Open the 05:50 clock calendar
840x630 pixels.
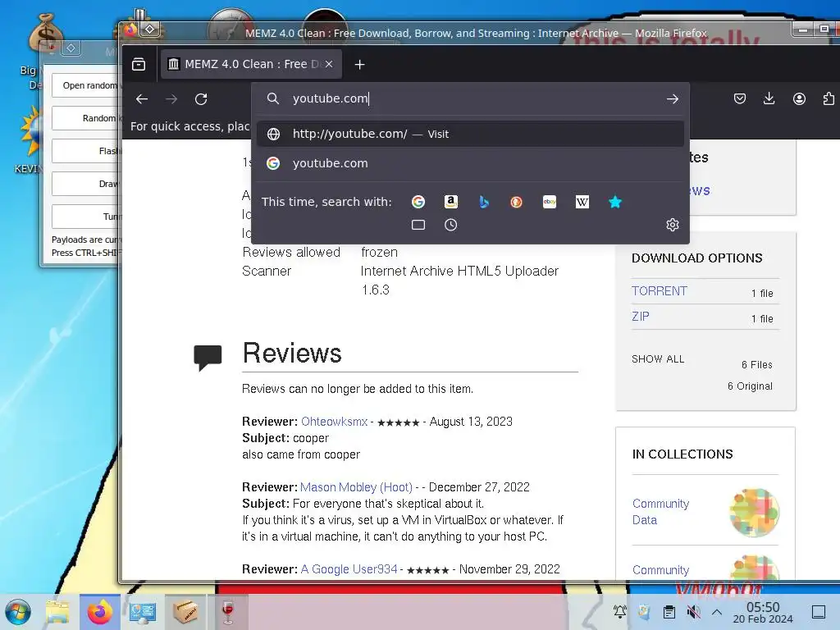(763, 612)
